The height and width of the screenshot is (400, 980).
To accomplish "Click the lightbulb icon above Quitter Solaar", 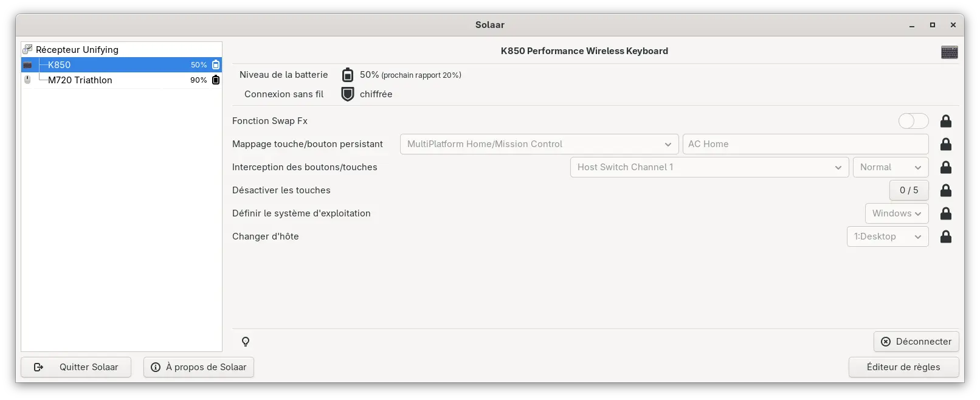I will tap(246, 342).
